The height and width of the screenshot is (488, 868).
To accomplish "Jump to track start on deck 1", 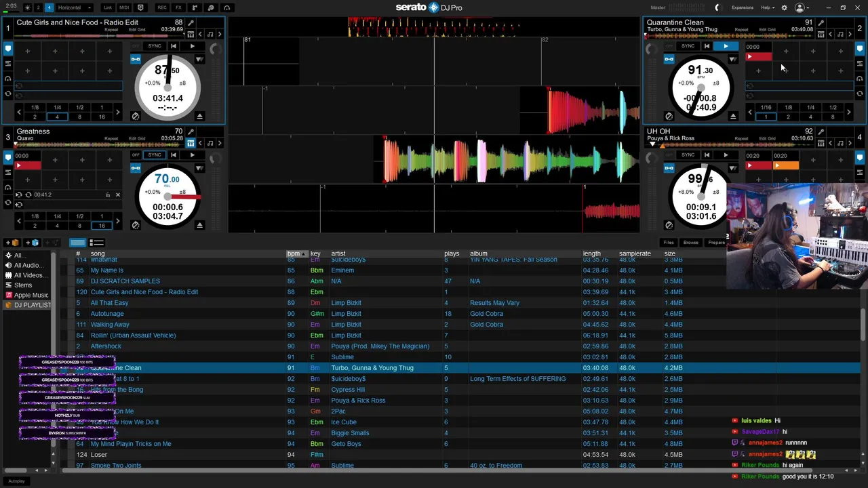I will point(174,46).
